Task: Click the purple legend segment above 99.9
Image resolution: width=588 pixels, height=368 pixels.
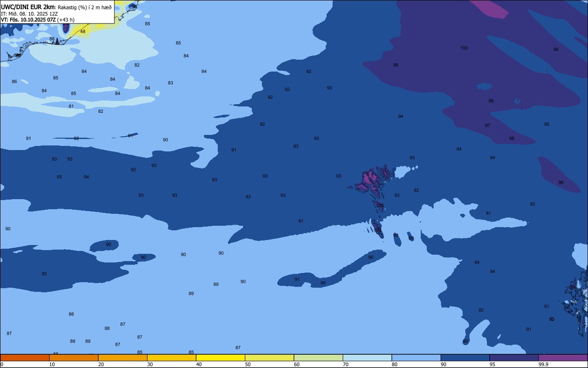Action: click(563, 357)
